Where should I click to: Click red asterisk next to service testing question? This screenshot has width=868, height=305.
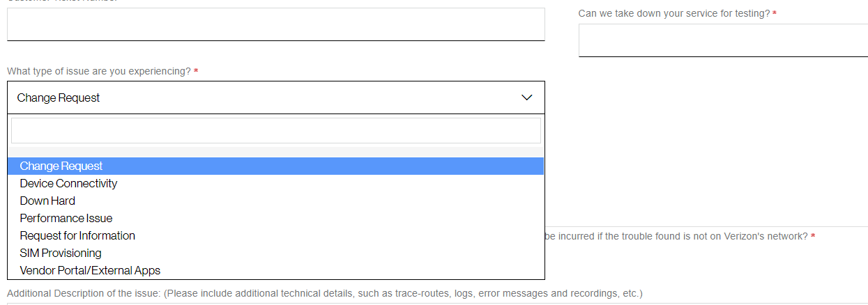tap(775, 14)
